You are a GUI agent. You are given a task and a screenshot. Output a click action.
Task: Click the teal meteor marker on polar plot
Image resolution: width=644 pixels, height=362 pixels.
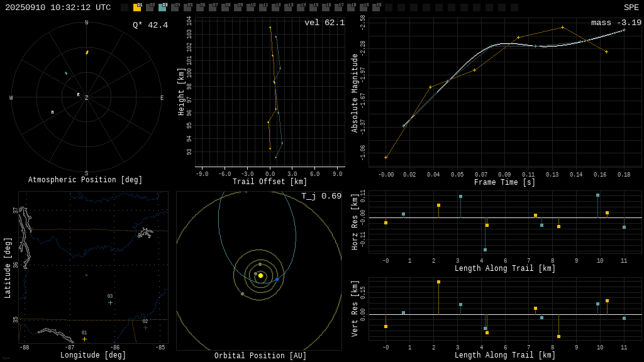[65, 73]
